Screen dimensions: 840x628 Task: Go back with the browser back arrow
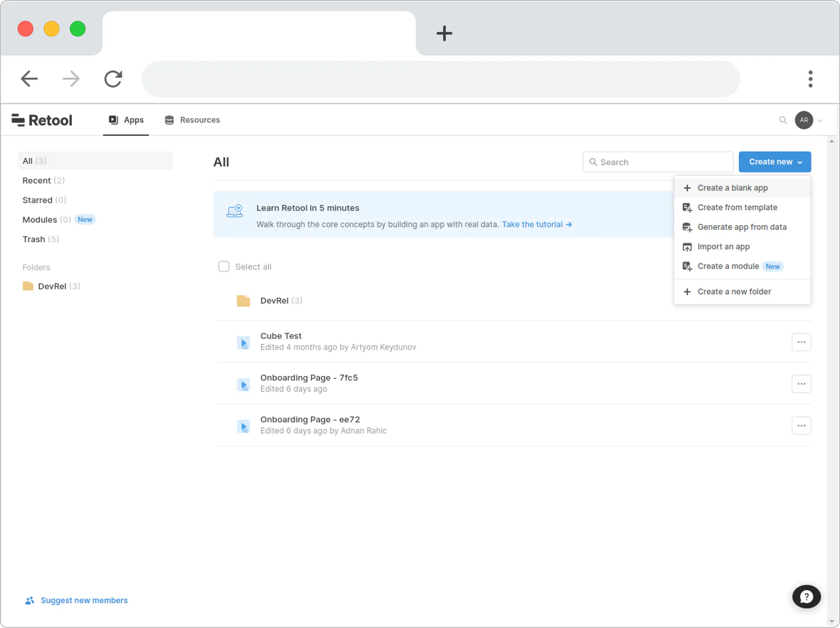(x=29, y=79)
